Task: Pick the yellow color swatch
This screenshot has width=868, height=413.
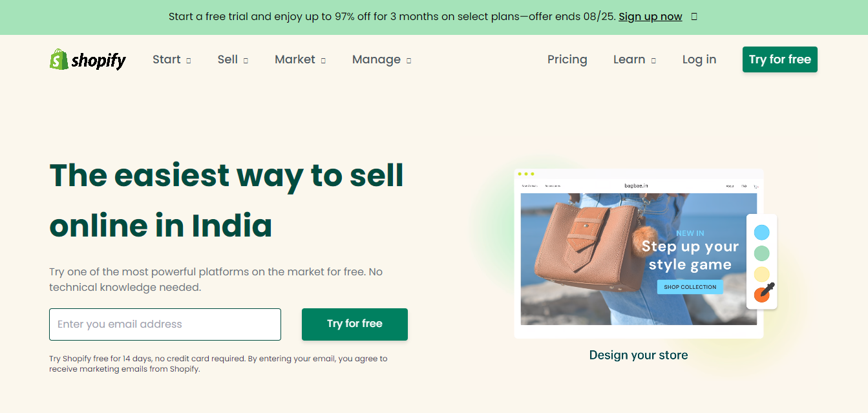Action: (x=761, y=274)
